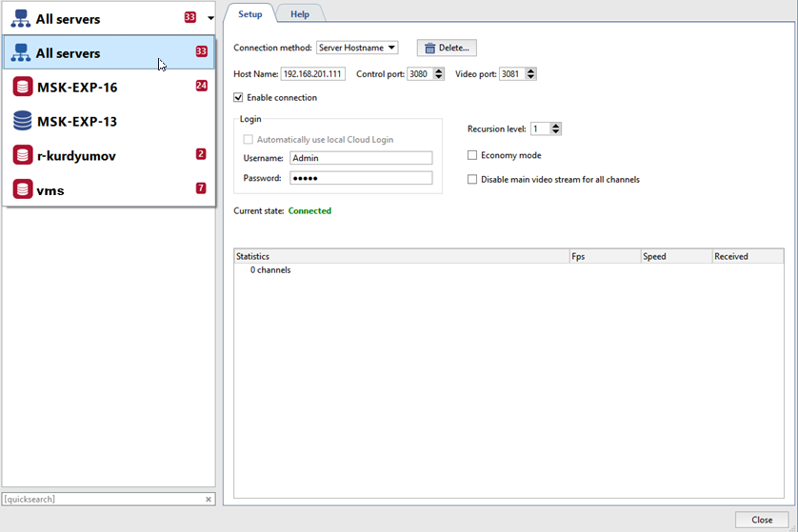
Task: Switch to the Help tab
Action: pos(300,14)
